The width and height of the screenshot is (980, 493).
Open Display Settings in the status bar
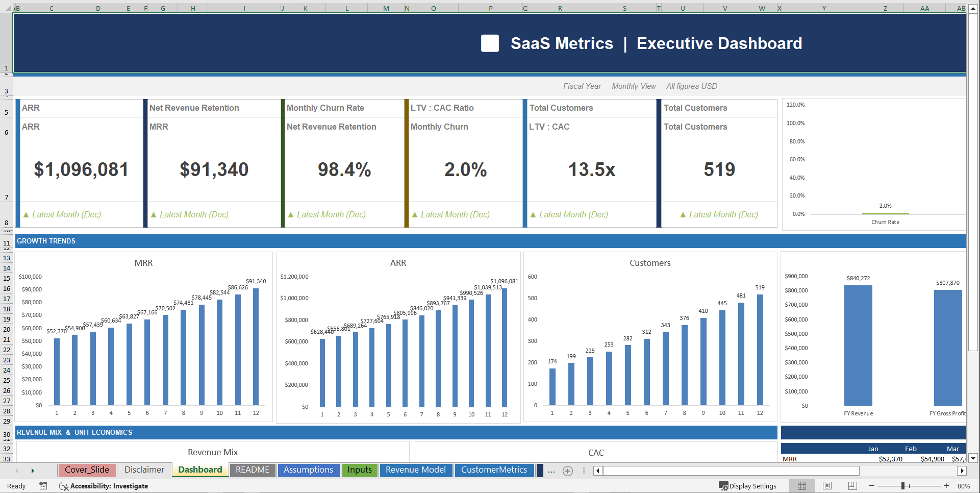(x=748, y=486)
